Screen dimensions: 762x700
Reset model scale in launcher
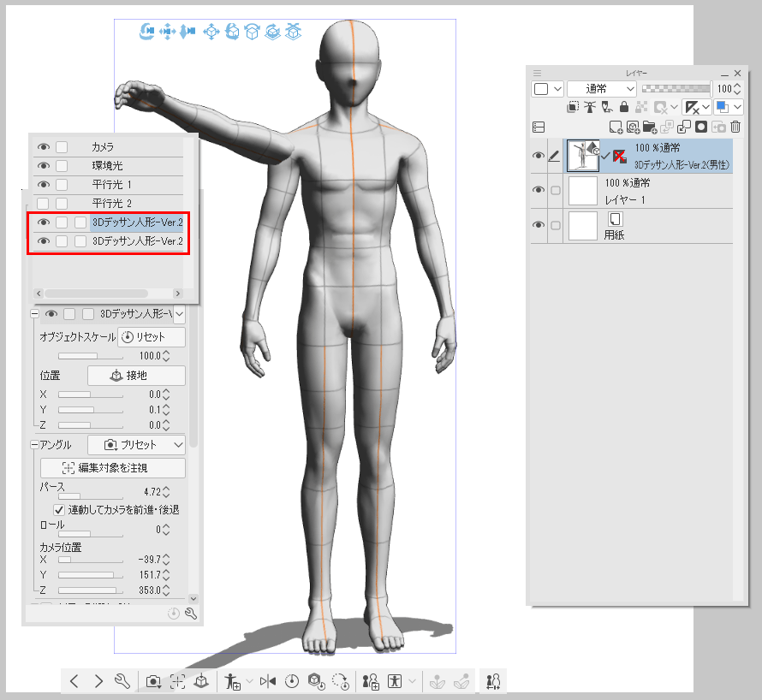click(x=317, y=681)
